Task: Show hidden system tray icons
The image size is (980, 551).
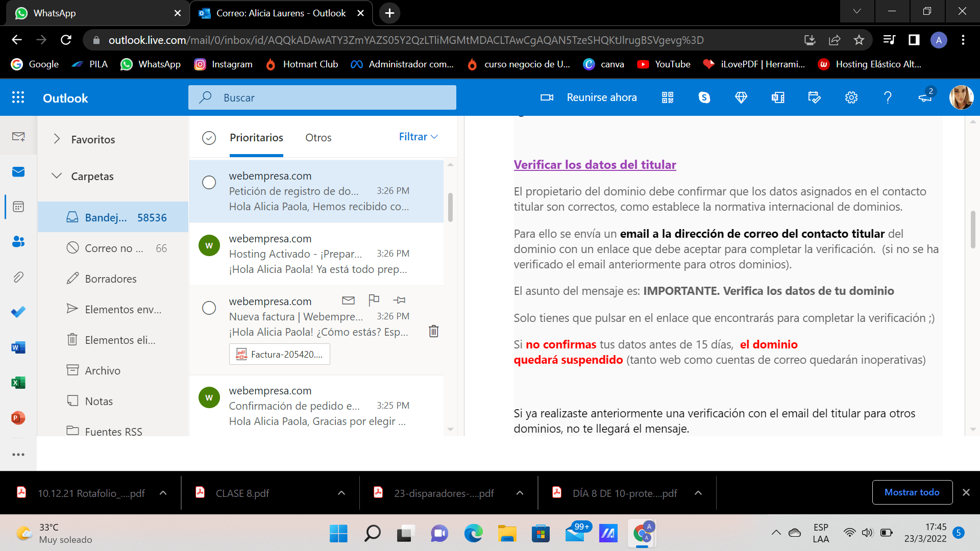Action: point(776,533)
